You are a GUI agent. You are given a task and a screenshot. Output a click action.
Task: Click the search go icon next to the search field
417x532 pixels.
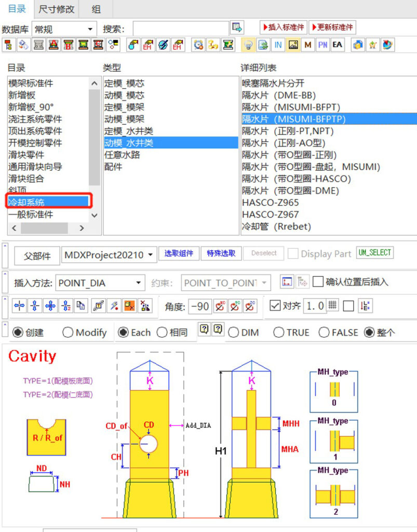click(x=237, y=28)
